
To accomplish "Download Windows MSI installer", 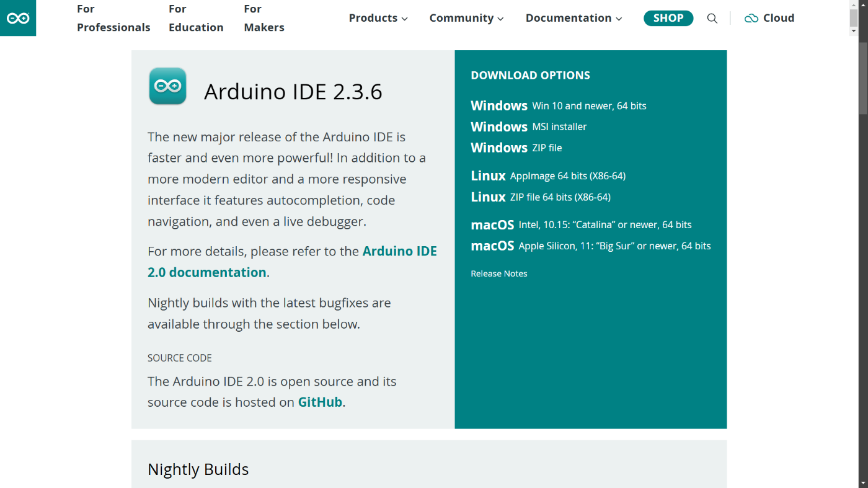I will 529,126.
